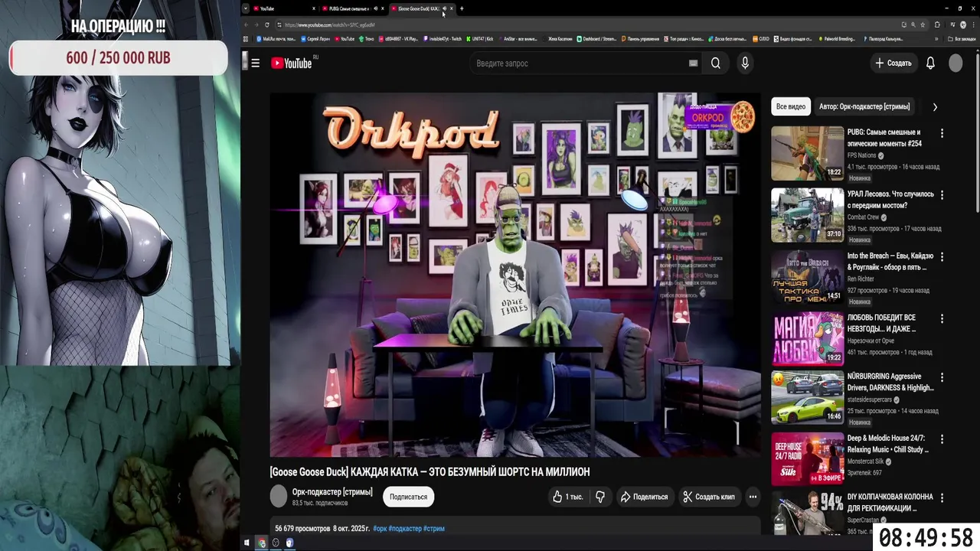This screenshot has width=980, height=551.
Task: Reload the page with the refresh icon
Action: [x=267, y=24]
